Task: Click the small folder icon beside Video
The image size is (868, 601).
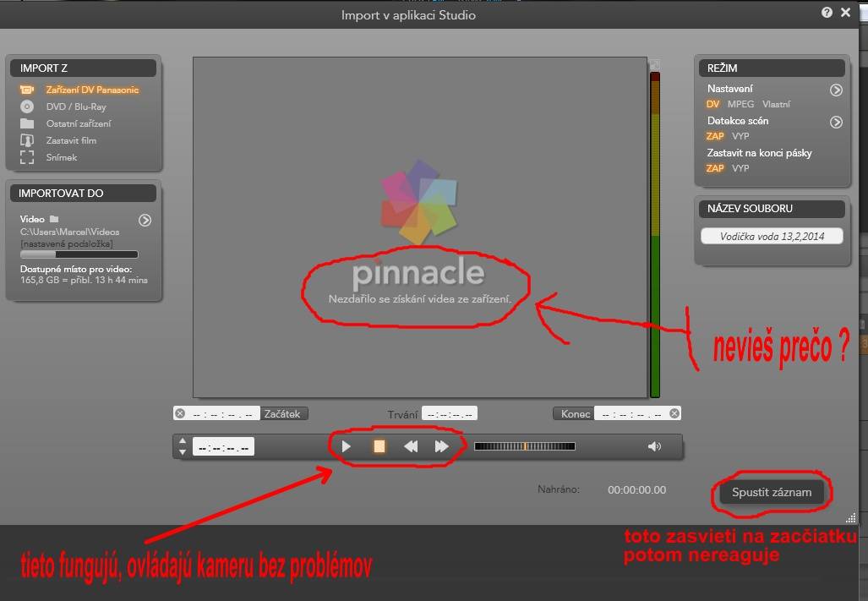Action: (x=54, y=219)
